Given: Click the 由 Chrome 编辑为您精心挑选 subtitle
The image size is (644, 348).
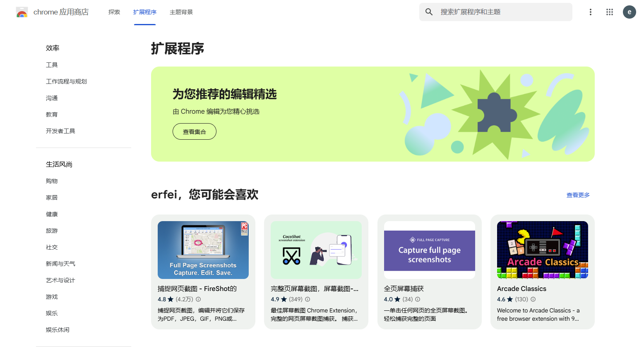Looking at the screenshot, I should [216, 111].
